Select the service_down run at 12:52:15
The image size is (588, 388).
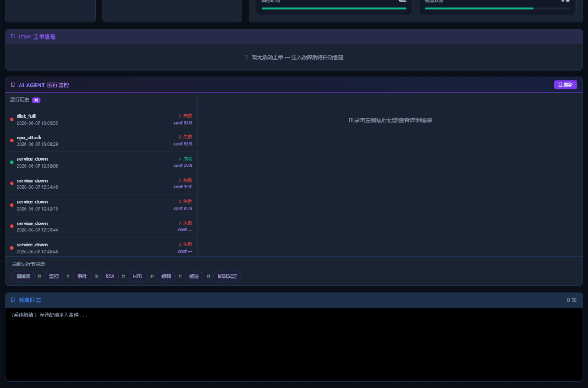coord(101,205)
